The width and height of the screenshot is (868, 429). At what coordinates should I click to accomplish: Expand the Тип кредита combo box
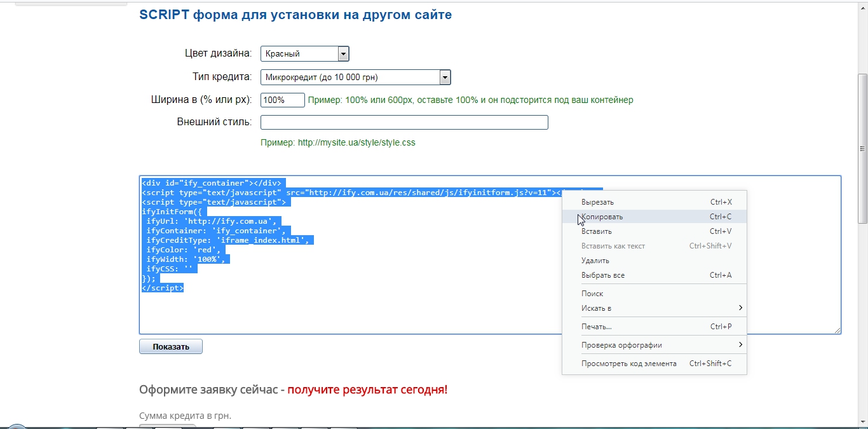[x=445, y=78]
